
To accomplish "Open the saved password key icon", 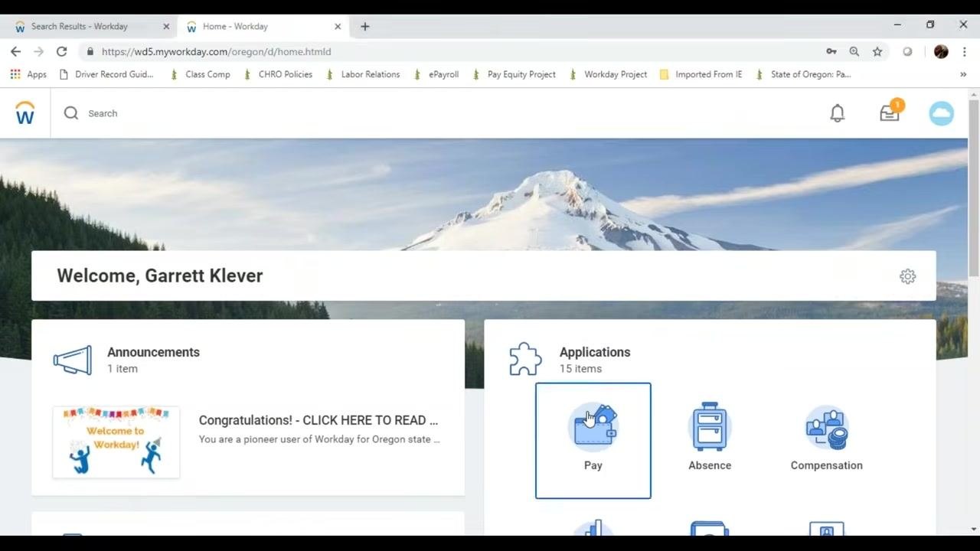I will click(x=831, y=51).
